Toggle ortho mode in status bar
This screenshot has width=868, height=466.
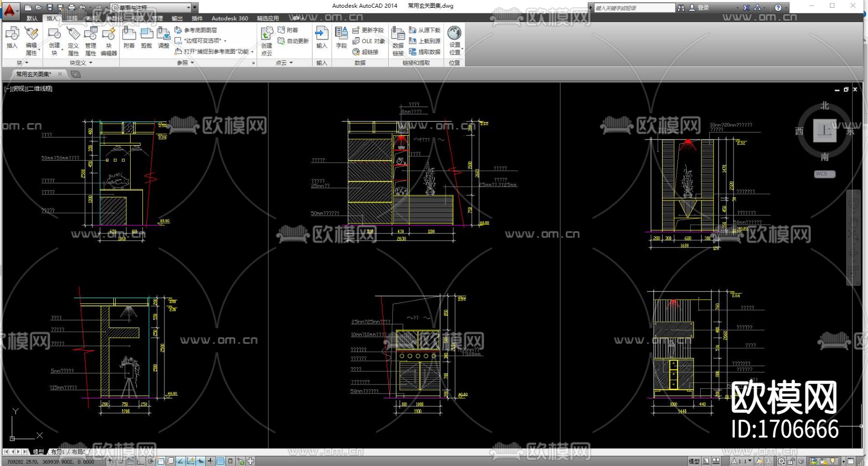140,461
